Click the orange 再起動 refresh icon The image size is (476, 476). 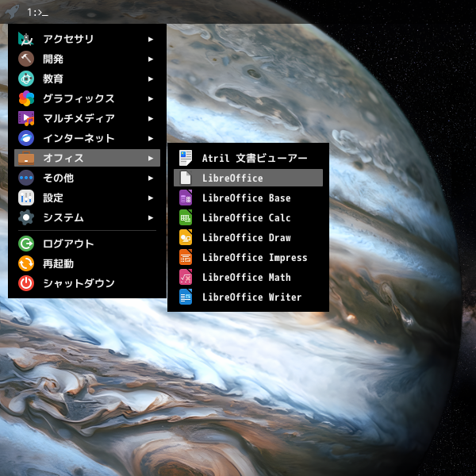(x=26, y=263)
